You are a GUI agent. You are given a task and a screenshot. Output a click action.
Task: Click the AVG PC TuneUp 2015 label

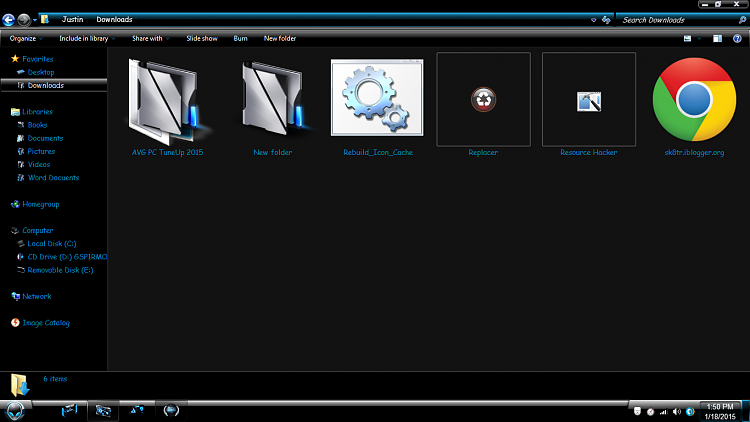click(167, 152)
